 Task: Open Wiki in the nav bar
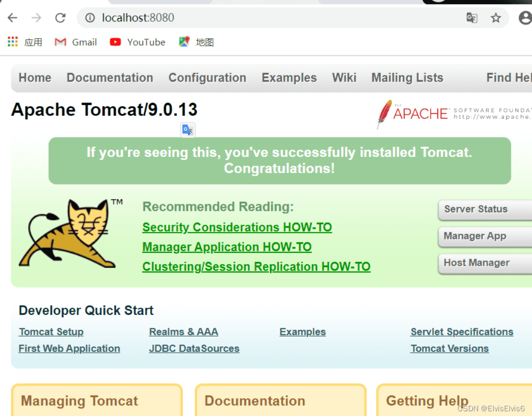coord(344,78)
